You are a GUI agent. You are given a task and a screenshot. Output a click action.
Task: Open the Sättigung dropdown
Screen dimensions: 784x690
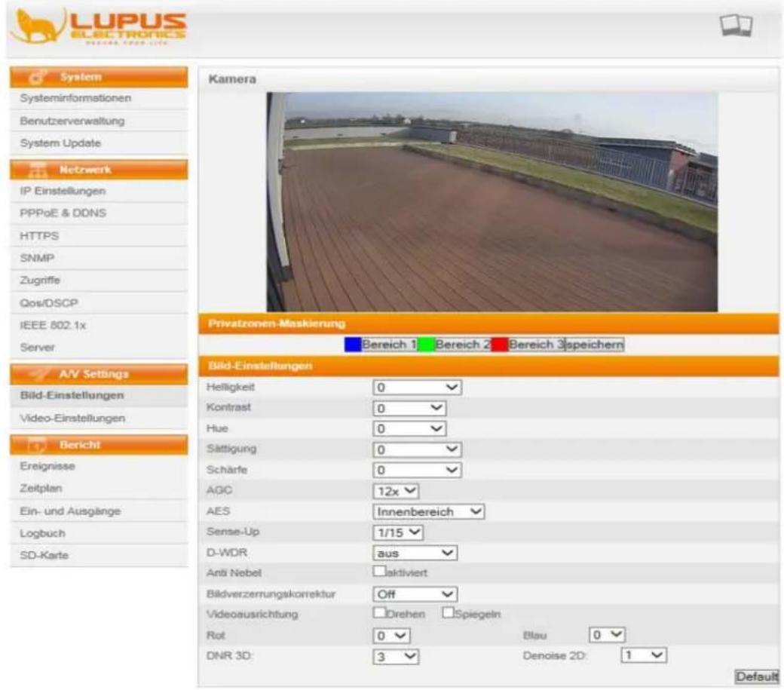coord(417,449)
